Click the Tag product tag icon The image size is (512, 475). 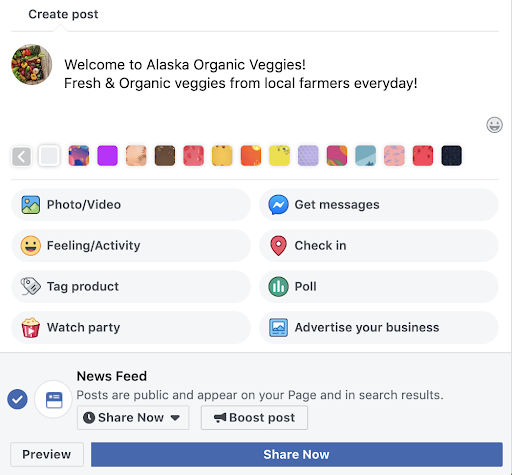point(31,286)
